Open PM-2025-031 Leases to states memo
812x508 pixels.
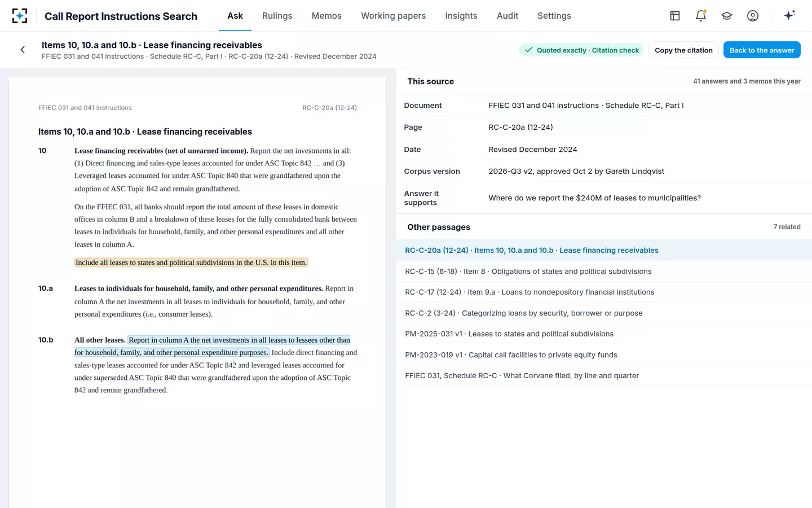[604, 334]
